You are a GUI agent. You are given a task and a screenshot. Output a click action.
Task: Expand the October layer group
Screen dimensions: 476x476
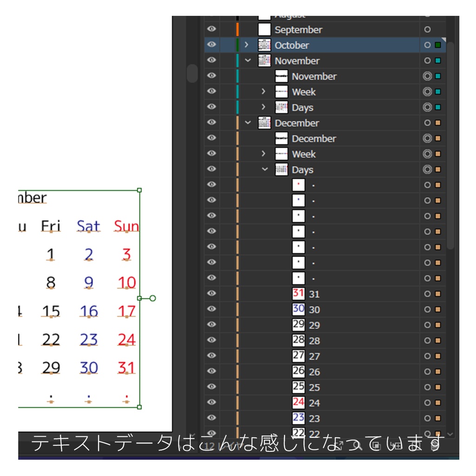click(248, 45)
